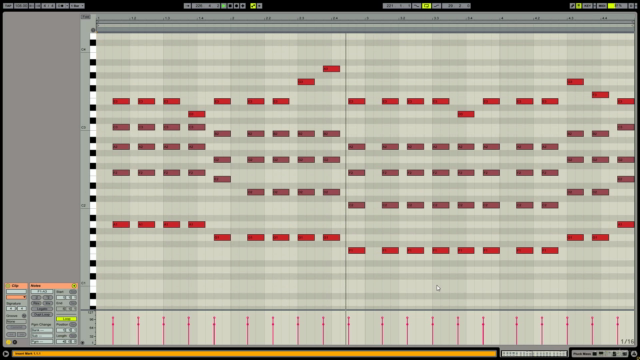The height and width of the screenshot is (360, 640).
Task: Click the groove hot-swap round icon
Action: pyautogui.click(x=24, y=316)
